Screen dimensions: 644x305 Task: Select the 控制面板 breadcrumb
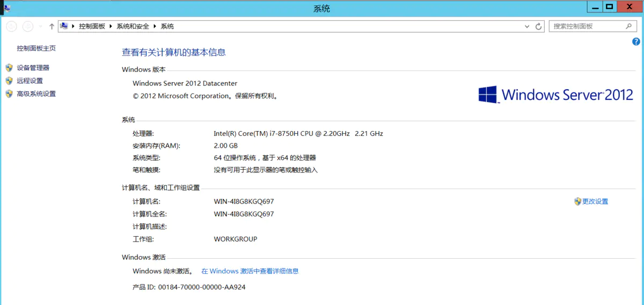[92, 26]
